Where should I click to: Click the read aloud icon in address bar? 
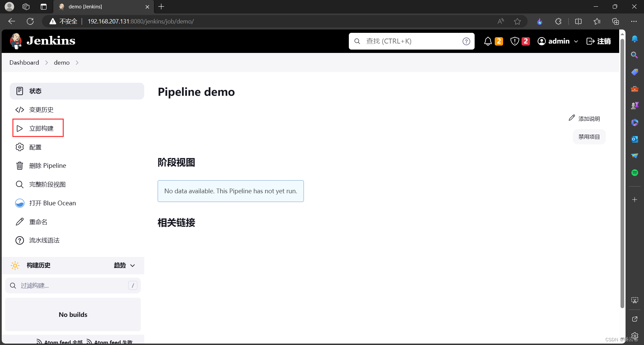[500, 21]
